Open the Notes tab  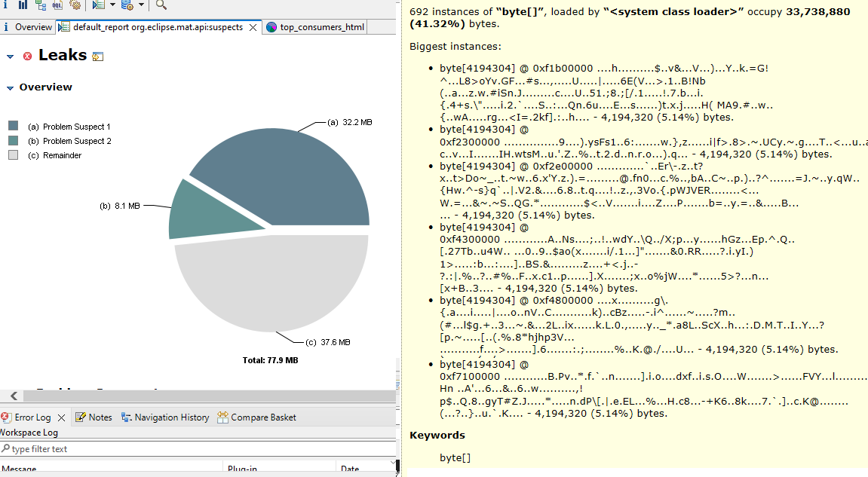(94, 417)
